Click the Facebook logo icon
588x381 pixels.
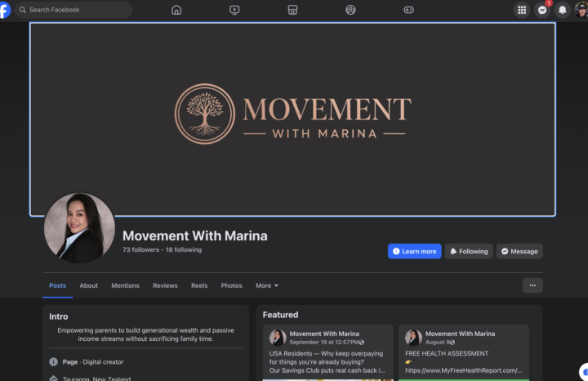(x=5, y=10)
